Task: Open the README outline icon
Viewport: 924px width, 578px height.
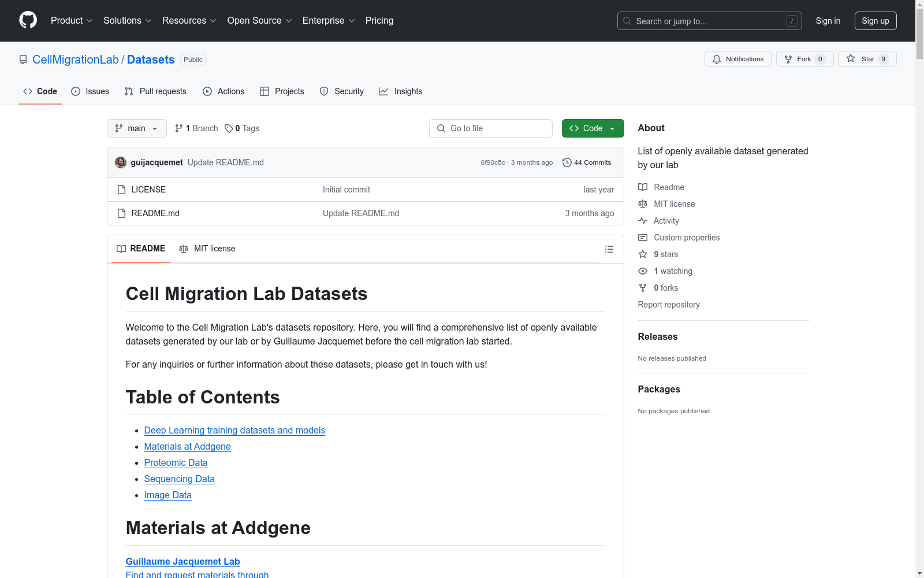Action: 609,249
